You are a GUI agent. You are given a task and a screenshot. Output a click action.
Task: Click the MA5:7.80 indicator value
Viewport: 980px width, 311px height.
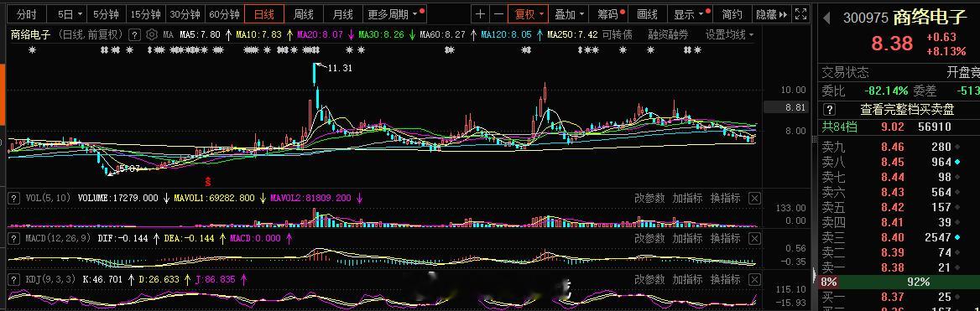pos(200,34)
